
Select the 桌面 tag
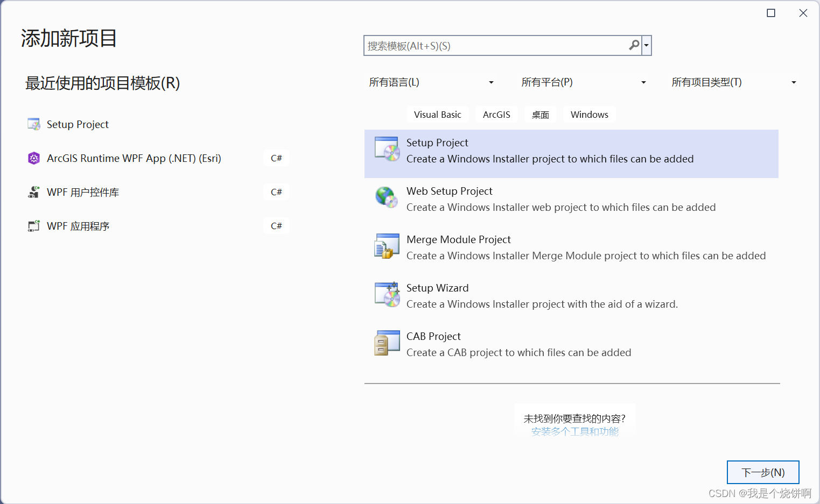click(541, 115)
